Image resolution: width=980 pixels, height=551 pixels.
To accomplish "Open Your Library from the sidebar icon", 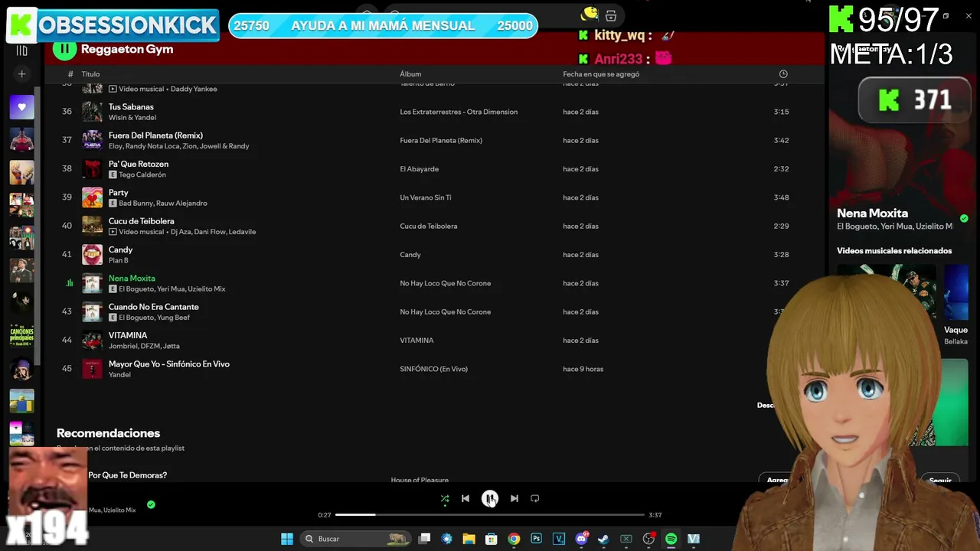I will pyautogui.click(x=21, y=51).
